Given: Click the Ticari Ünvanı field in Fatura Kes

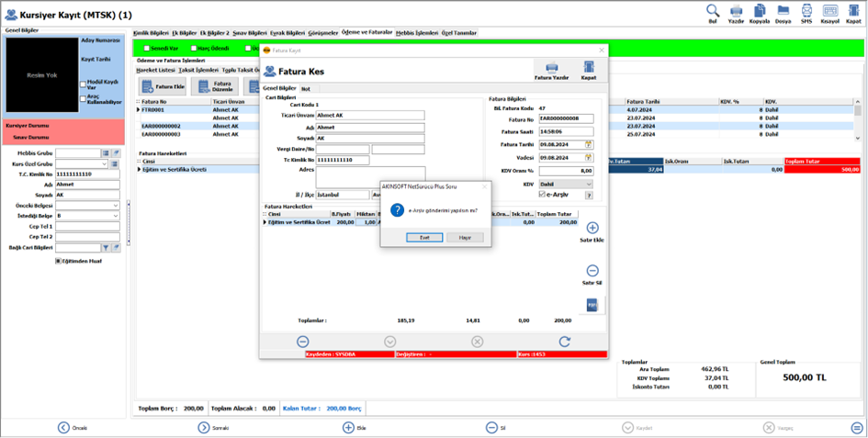Looking at the screenshot, I should (x=370, y=115).
